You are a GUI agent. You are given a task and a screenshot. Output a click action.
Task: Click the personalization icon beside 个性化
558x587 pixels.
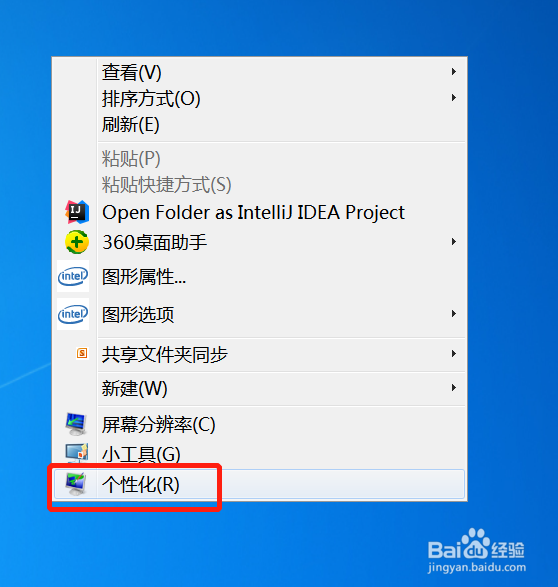pyautogui.click(x=76, y=484)
